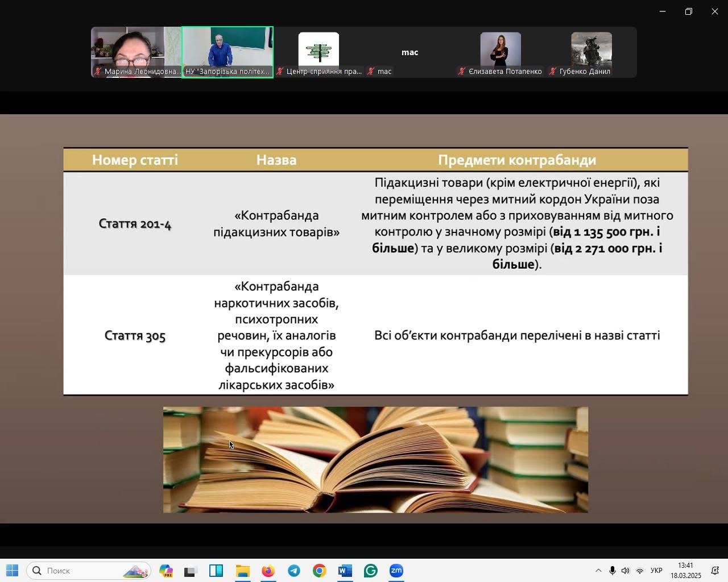Open File Explorer from taskbar

pyautogui.click(x=242, y=571)
